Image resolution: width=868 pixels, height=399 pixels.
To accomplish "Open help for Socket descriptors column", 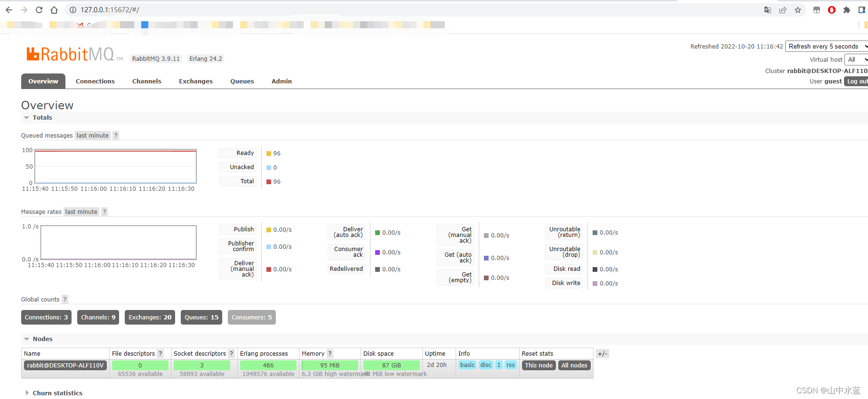I will click(x=231, y=354).
